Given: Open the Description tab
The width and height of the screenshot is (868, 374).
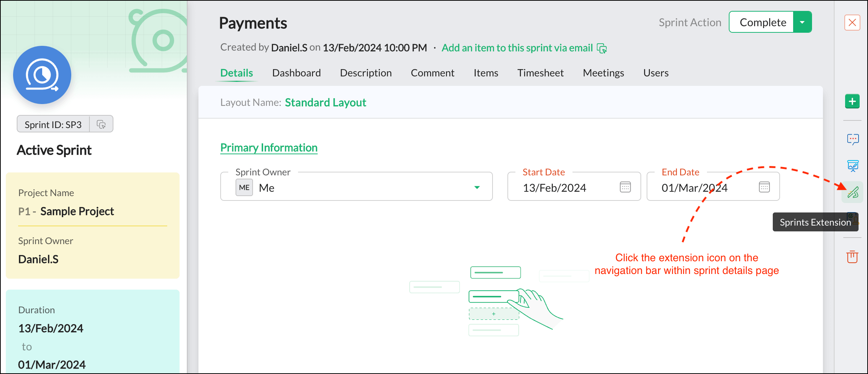Looking at the screenshot, I should pyautogui.click(x=366, y=73).
